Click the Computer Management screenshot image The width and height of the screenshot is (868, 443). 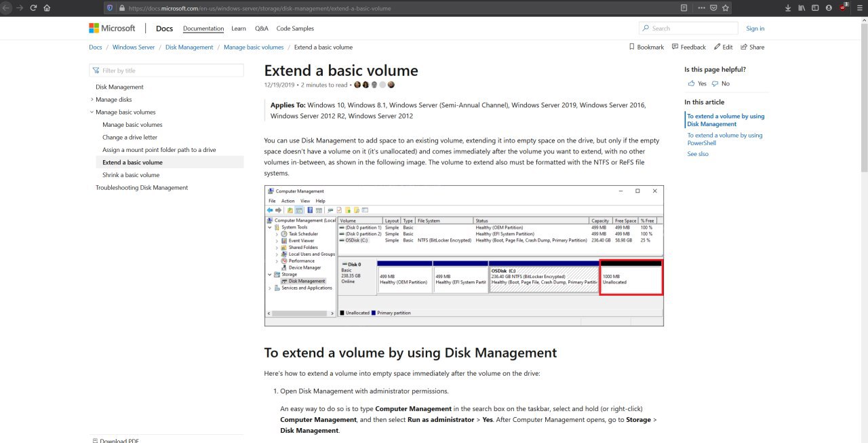coord(464,256)
